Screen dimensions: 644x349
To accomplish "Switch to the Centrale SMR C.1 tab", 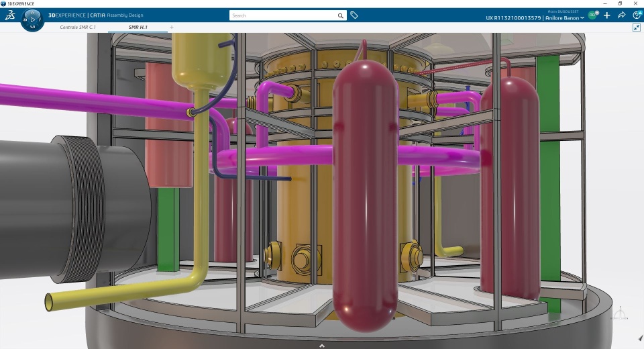I will coord(78,27).
